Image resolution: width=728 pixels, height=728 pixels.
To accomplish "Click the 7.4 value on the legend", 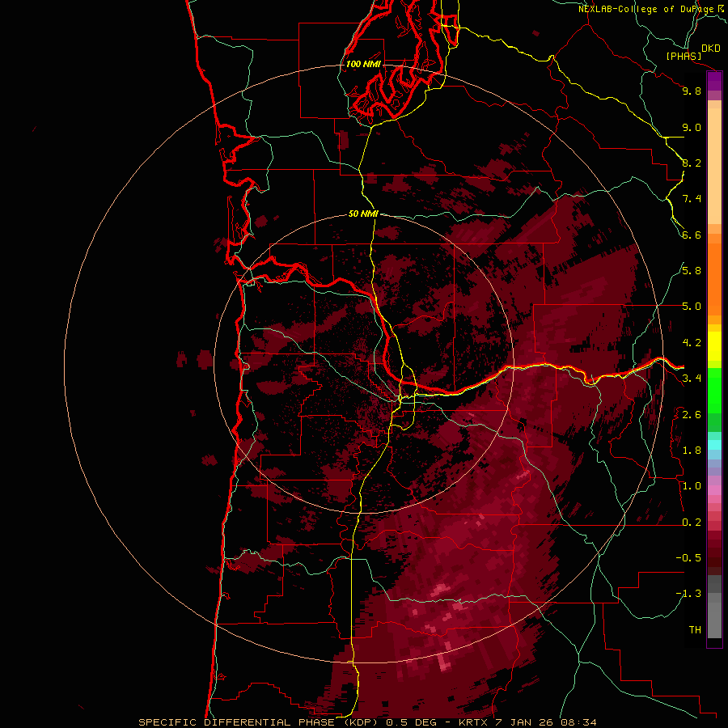I will tap(692, 199).
